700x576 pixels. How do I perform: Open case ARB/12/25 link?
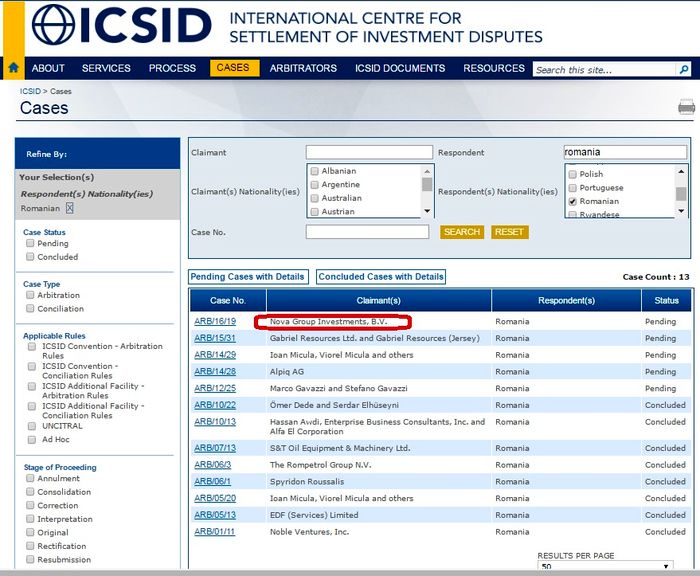(215, 388)
